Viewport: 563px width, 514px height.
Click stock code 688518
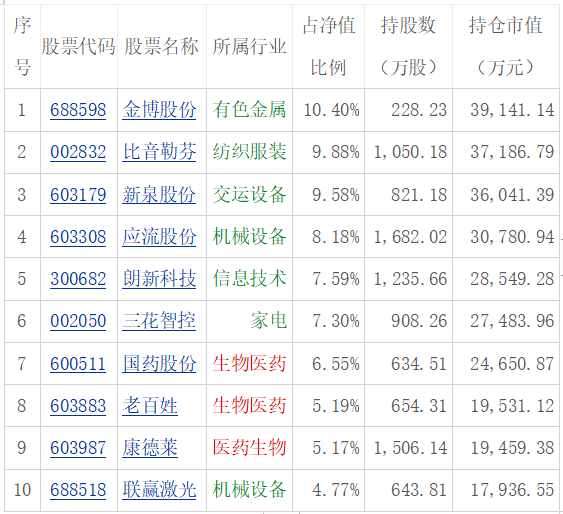pyautogui.click(x=78, y=490)
